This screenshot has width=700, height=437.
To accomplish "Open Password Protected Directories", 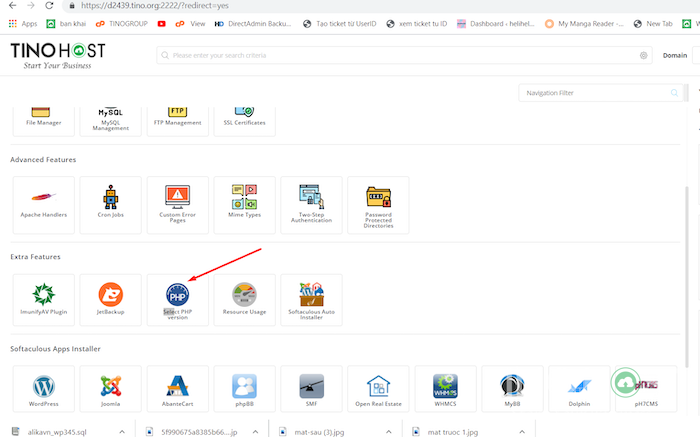I will pyautogui.click(x=379, y=205).
